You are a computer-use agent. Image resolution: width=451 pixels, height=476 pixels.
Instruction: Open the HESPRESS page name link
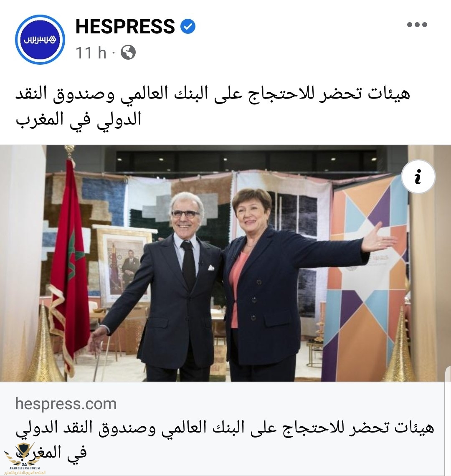click(x=125, y=26)
